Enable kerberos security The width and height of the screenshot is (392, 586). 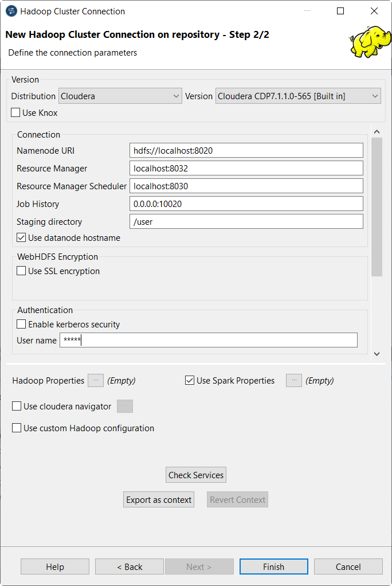[x=21, y=323]
